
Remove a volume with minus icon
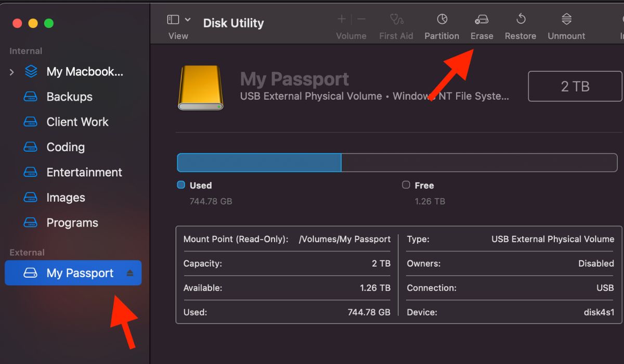(361, 19)
